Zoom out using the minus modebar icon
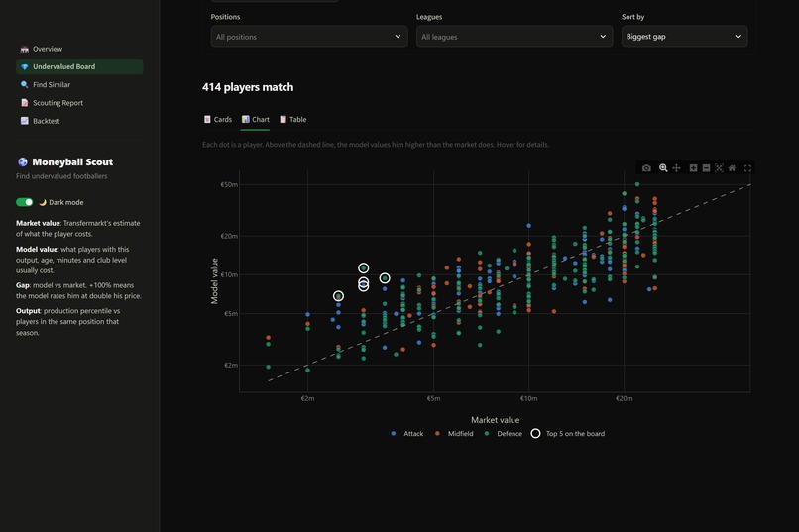The width and height of the screenshot is (799, 532). coord(706,168)
